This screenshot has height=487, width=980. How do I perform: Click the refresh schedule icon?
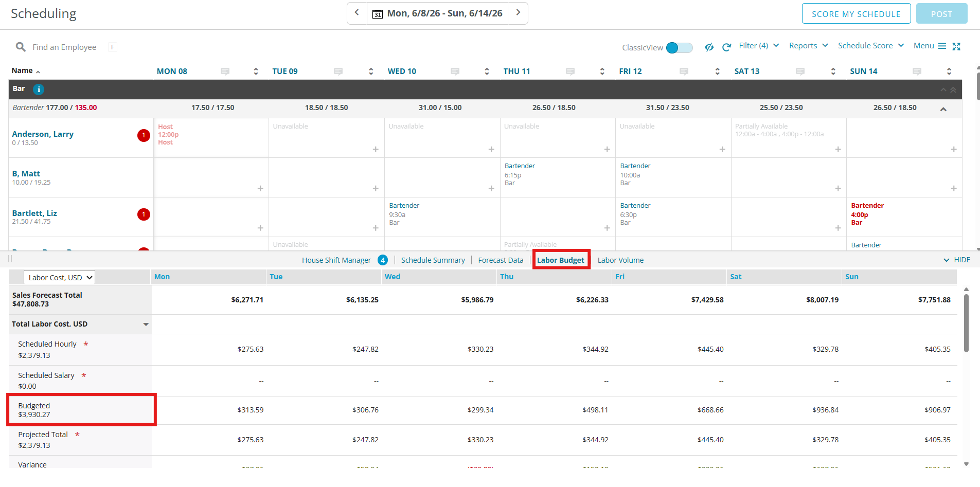726,47
